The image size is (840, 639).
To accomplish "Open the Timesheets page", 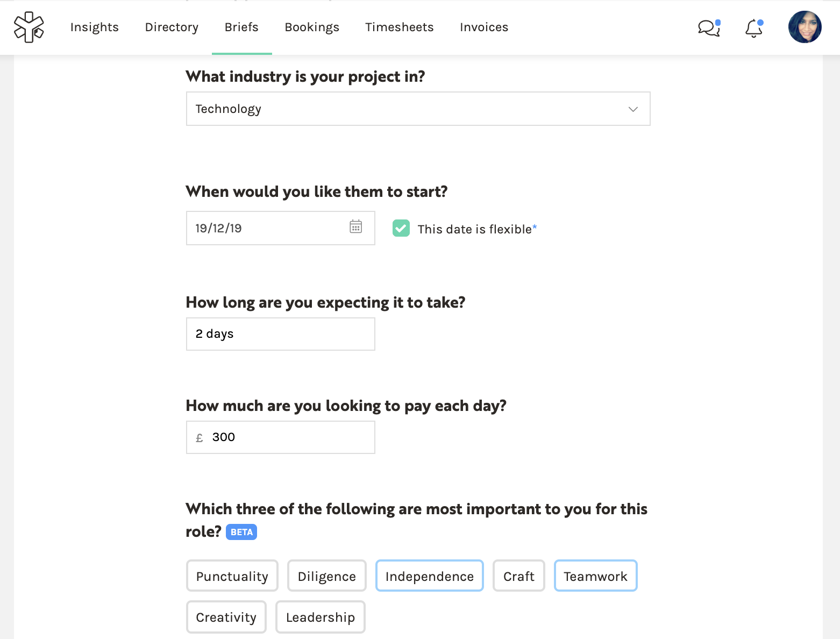I will [x=399, y=27].
